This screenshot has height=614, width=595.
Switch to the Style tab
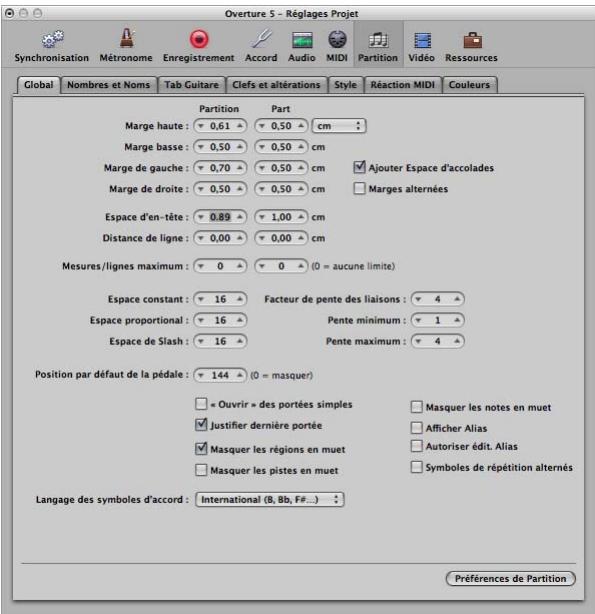[345, 85]
